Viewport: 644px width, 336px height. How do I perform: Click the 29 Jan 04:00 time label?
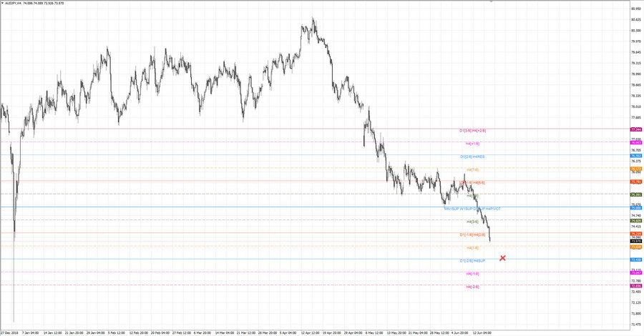pos(96,332)
